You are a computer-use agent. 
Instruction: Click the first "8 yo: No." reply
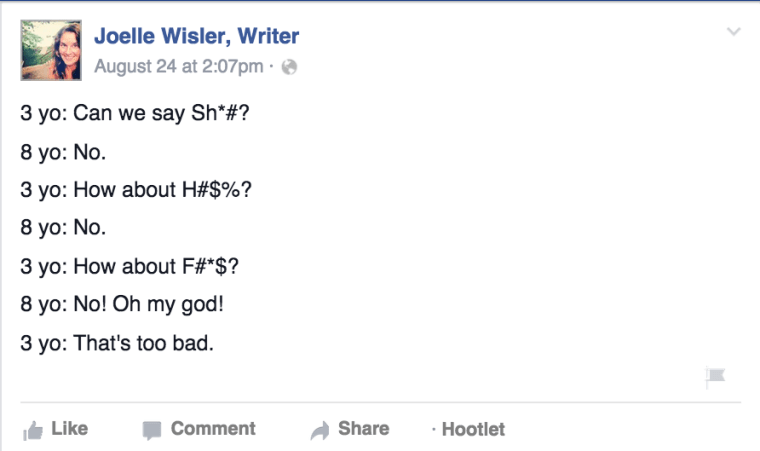click(63, 152)
